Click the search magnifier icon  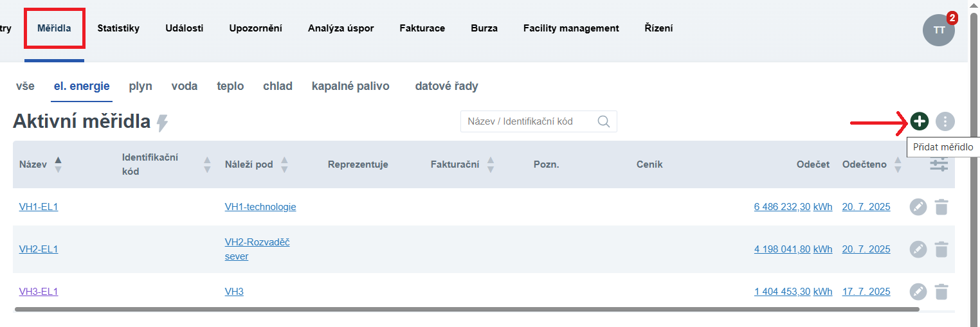coord(603,121)
